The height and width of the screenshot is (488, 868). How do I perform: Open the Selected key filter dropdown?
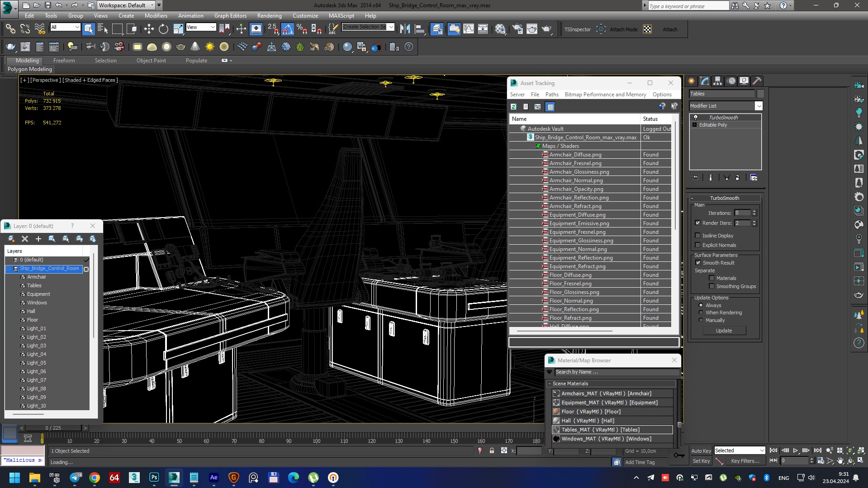(x=740, y=450)
